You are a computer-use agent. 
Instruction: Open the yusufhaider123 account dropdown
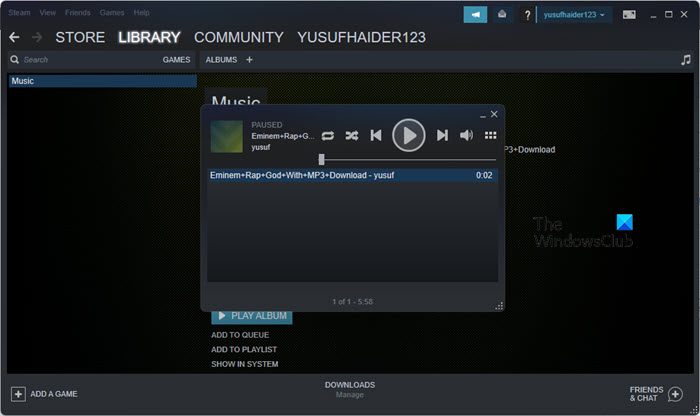pyautogui.click(x=574, y=15)
